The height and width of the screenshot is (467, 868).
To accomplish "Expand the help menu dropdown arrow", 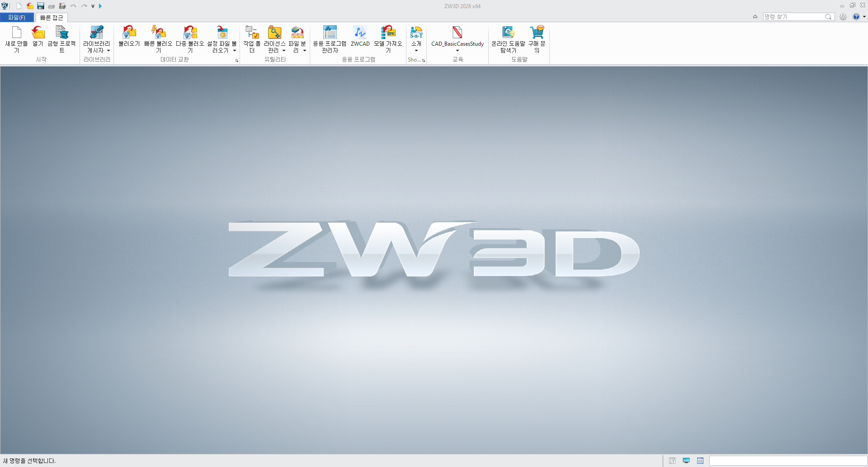I will (864, 17).
